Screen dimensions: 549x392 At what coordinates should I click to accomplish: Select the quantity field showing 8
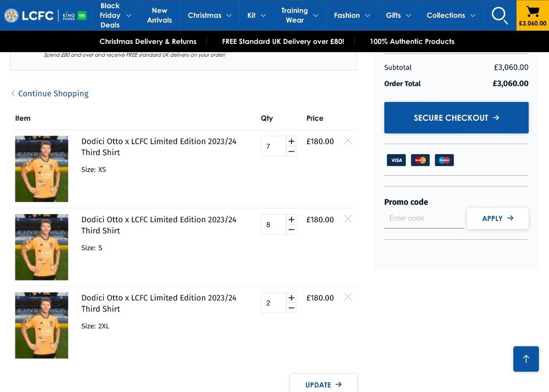pos(273,225)
